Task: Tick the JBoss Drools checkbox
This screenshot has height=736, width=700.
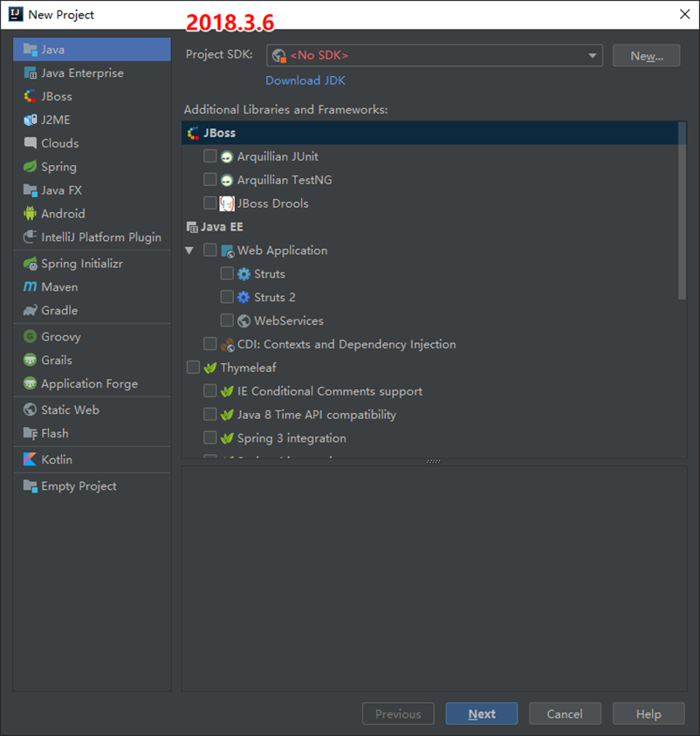Action: click(209, 203)
